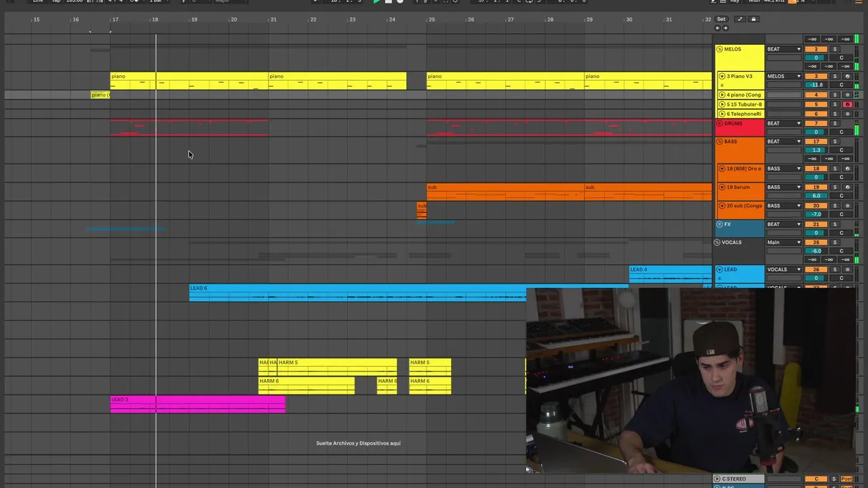Image resolution: width=868 pixels, height=488 pixels.
Task: Collapse the 20 sub track
Action: [x=722, y=205]
